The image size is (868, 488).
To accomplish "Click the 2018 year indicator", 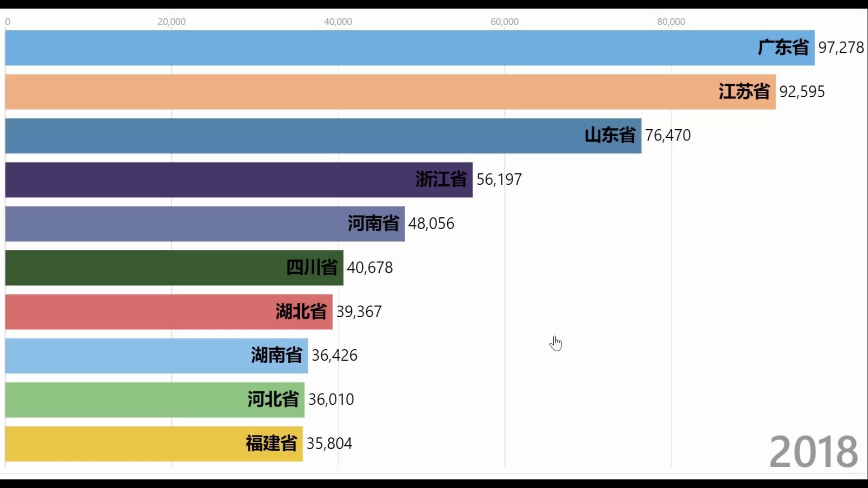I will (813, 451).
